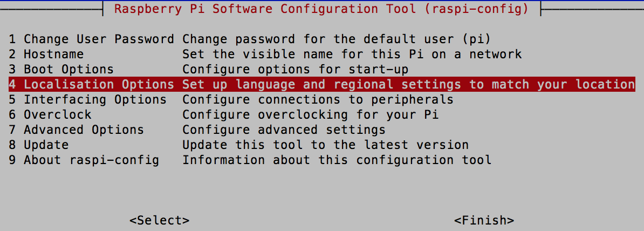Image resolution: width=644 pixels, height=231 pixels.
Task: Activate the Select button
Action: click(159, 220)
